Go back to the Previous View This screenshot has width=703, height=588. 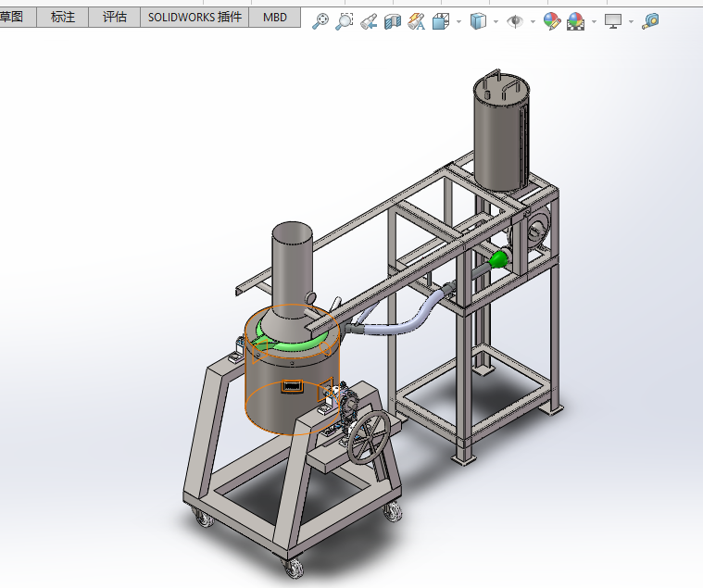[x=368, y=21]
